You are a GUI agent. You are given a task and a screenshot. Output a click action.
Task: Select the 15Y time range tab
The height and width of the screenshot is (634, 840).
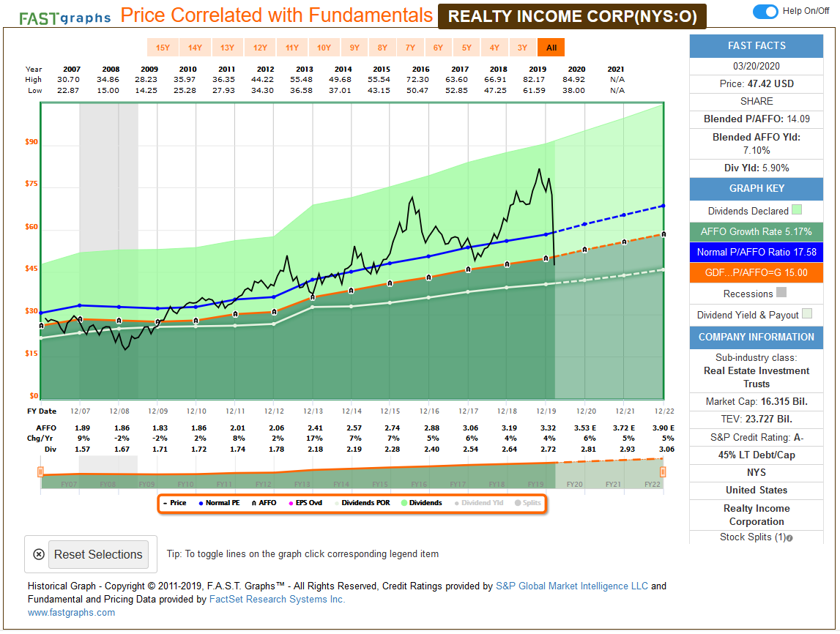click(x=163, y=48)
